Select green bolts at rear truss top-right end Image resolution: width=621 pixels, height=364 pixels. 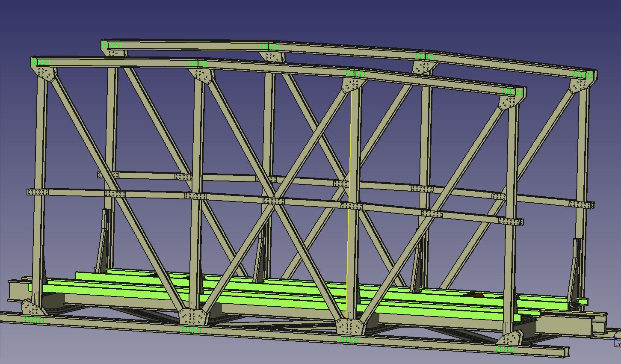583,75
